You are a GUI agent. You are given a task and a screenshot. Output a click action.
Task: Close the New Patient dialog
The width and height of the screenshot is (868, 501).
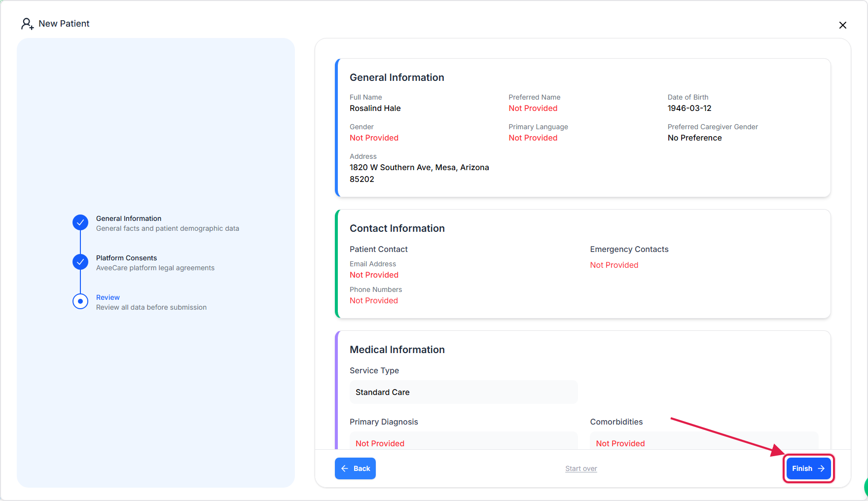click(x=842, y=25)
